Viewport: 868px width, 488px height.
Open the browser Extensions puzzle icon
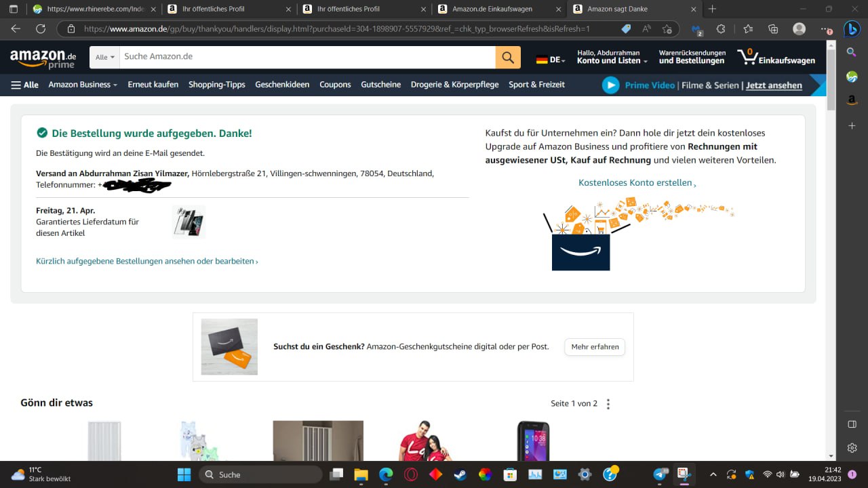coord(721,29)
